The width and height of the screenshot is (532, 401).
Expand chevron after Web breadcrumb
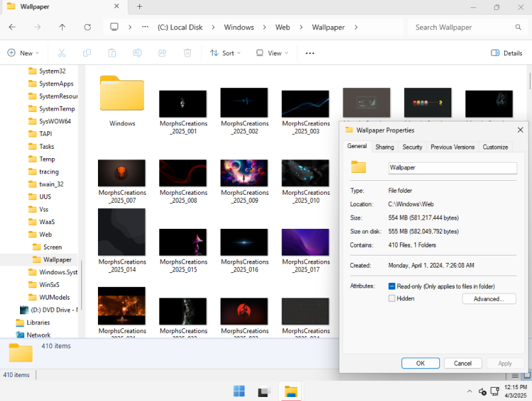click(x=301, y=27)
